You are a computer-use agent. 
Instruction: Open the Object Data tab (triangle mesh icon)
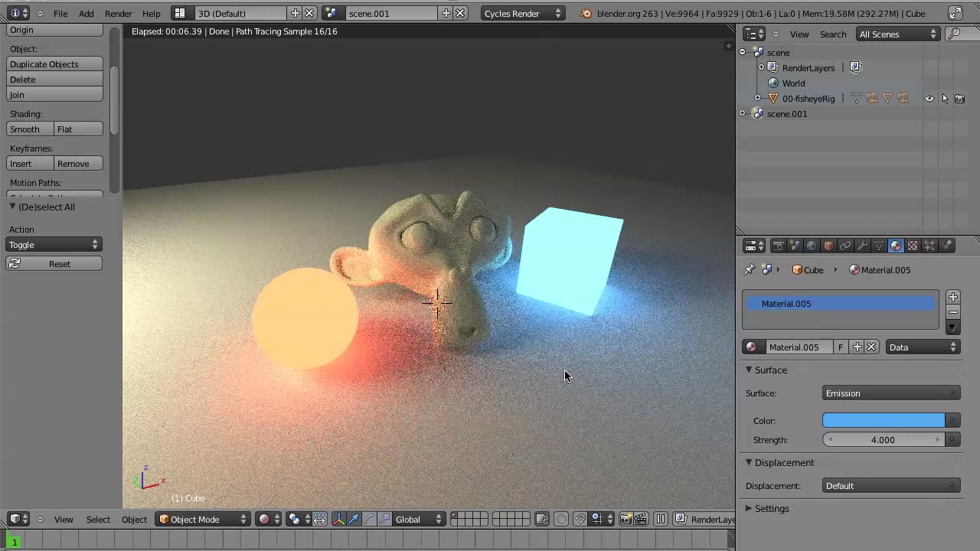tap(879, 246)
